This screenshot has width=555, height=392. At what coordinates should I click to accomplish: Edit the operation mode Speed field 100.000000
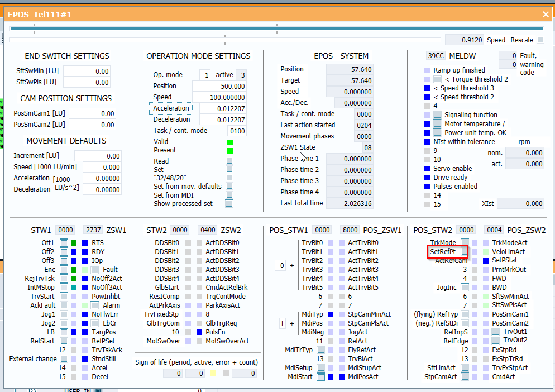pyautogui.click(x=219, y=97)
